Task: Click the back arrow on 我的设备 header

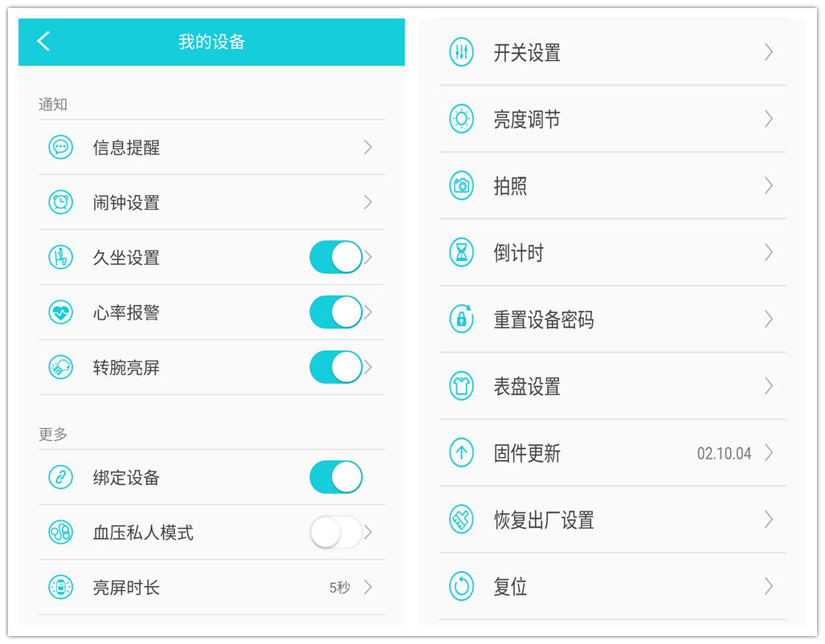Action: pos(44,41)
